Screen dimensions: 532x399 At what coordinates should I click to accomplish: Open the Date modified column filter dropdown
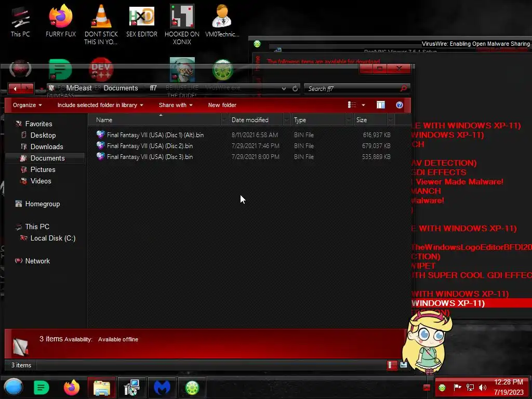tap(287, 120)
